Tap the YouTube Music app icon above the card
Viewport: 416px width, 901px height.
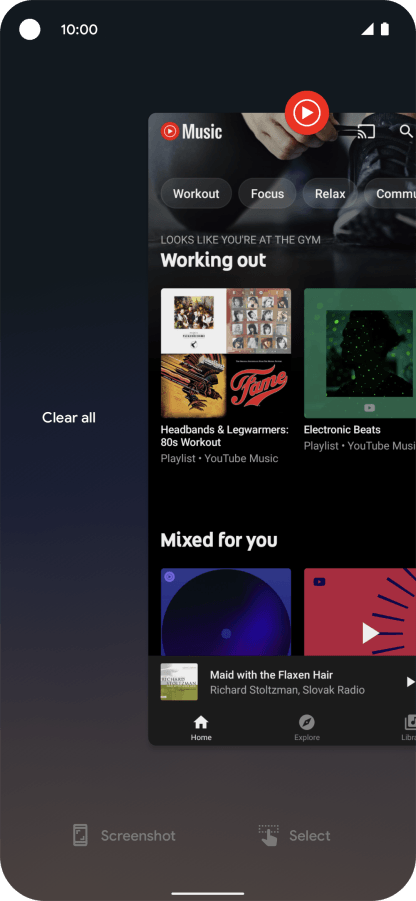coord(307,113)
